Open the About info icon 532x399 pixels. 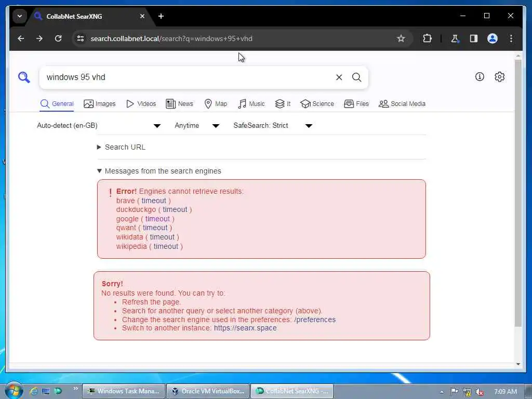(480, 77)
